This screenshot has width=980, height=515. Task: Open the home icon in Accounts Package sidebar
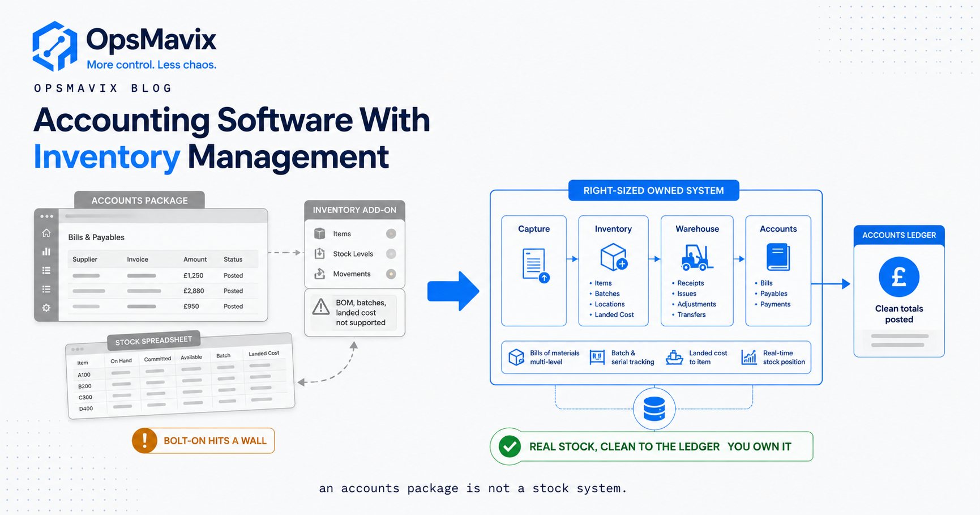coord(46,233)
